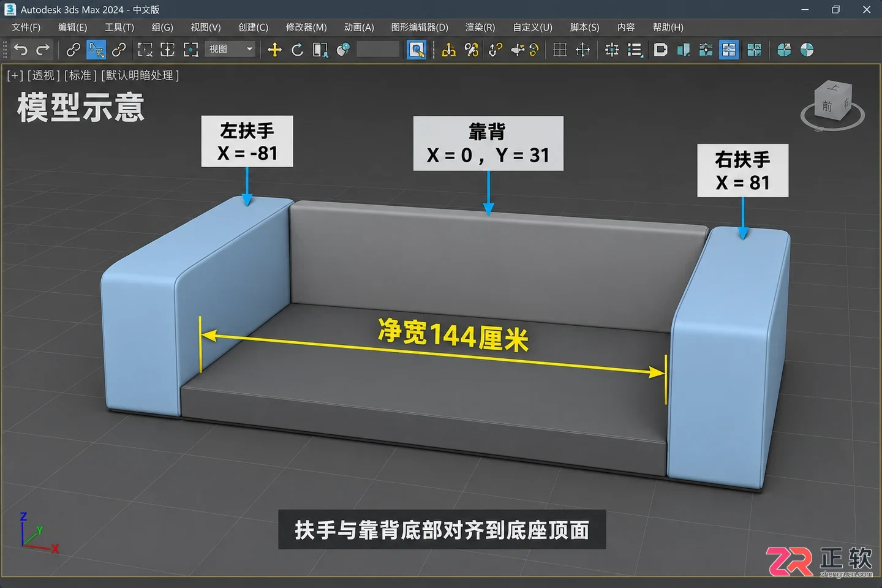Activate the yellow four-arrow Move tool
This screenshot has height=588, width=882.
tap(274, 50)
